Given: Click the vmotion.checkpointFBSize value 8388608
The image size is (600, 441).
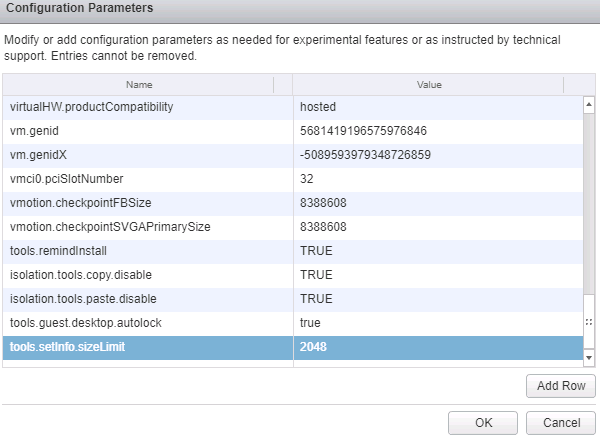Looking at the screenshot, I should pos(323,202).
